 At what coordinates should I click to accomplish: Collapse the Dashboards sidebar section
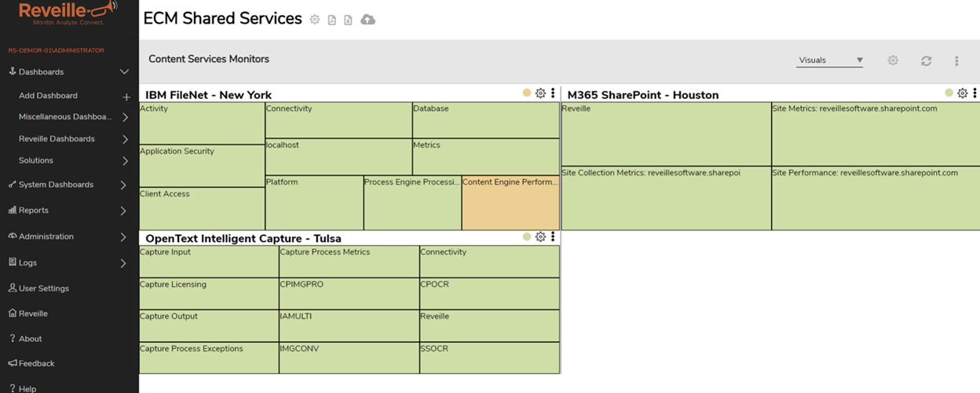pos(124,72)
